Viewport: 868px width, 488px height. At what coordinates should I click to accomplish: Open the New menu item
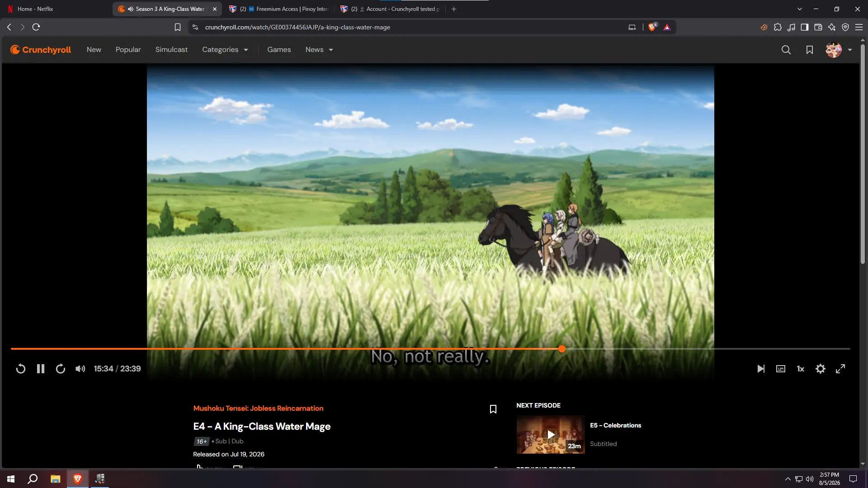[x=94, y=50]
